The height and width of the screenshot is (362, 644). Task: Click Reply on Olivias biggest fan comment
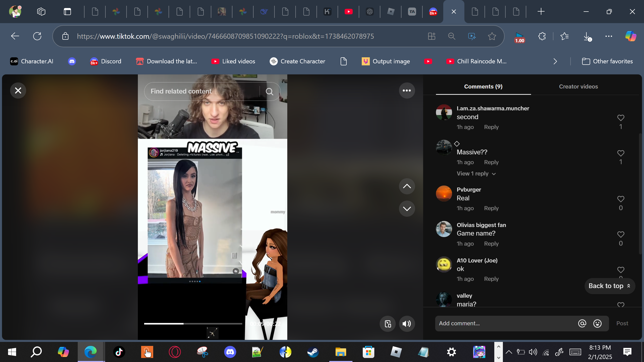491,244
